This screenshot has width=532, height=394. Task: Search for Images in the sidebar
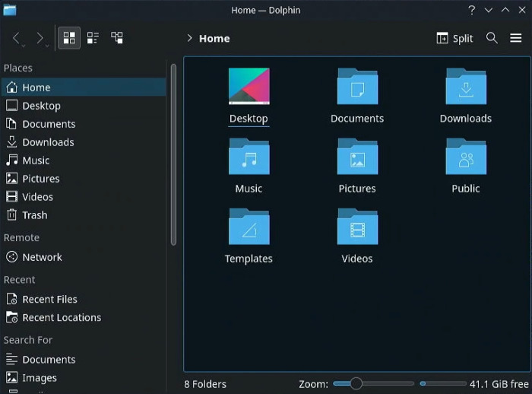click(84, 378)
